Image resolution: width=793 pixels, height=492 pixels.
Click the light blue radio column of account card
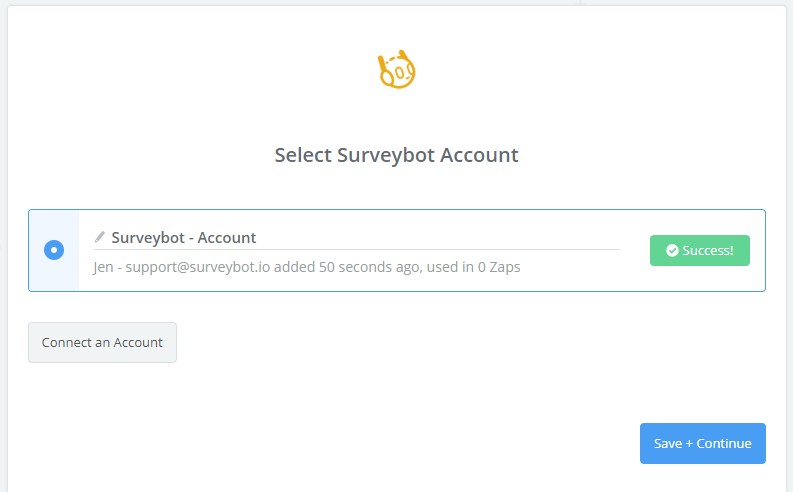[54, 250]
